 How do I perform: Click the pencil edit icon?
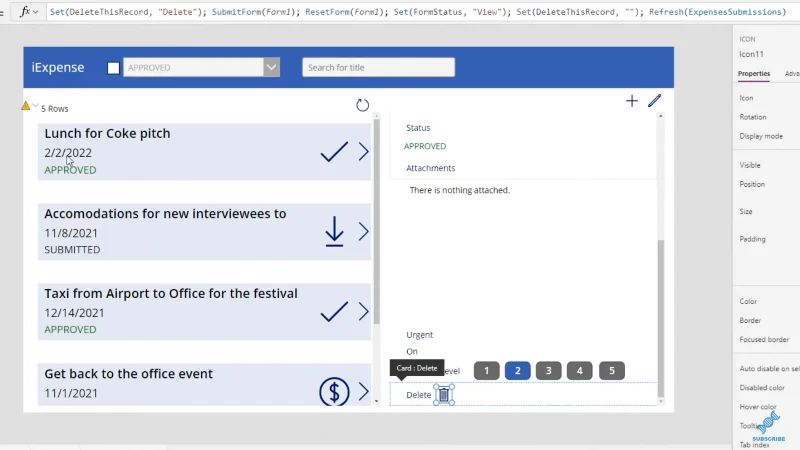pyautogui.click(x=655, y=101)
